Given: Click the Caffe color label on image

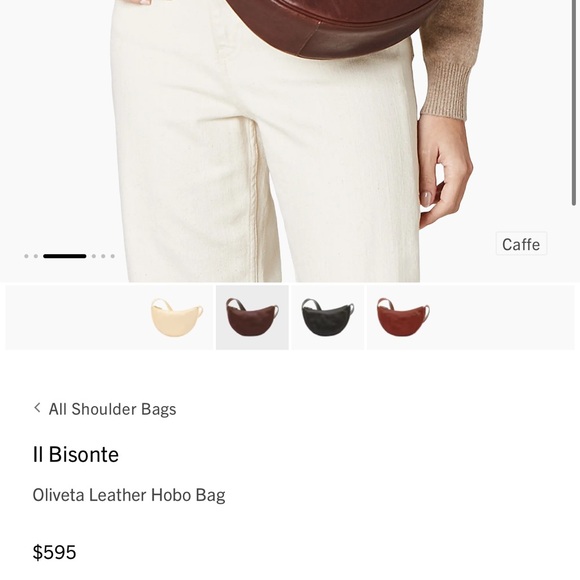Looking at the screenshot, I should (x=521, y=244).
